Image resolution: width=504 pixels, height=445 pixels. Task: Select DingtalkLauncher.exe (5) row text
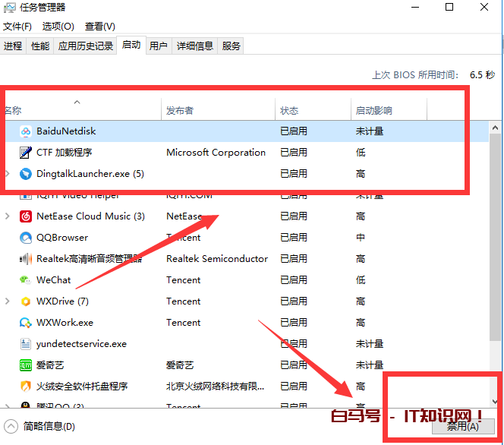pyautogui.click(x=90, y=174)
